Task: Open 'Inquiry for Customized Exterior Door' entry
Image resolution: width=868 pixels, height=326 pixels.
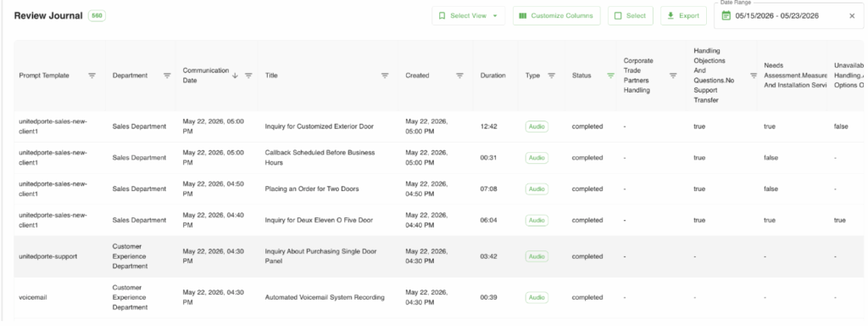Action: (319, 126)
